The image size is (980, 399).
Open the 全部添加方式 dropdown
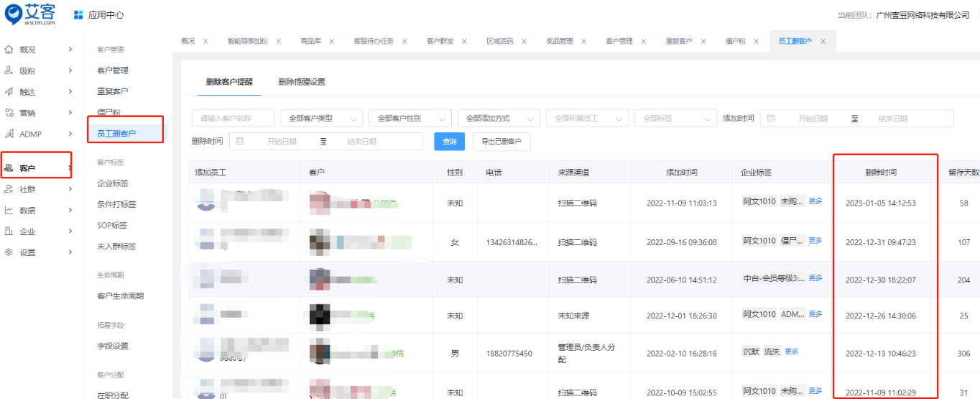click(499, 119)
